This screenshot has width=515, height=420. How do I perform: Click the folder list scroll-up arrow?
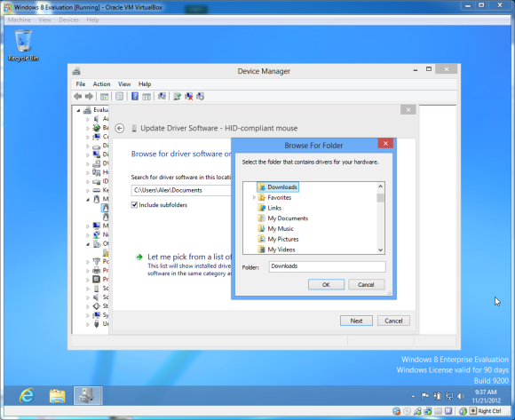coord(380,186)
